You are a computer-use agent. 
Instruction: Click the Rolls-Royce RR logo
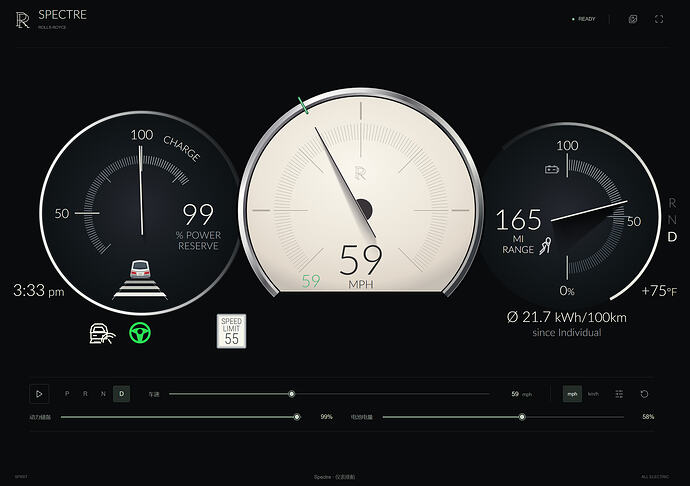pos(22,20)
